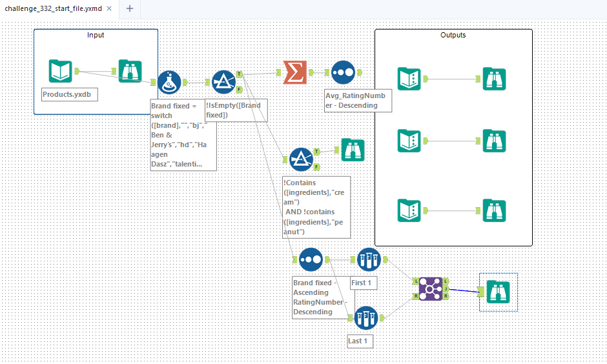This screenshot has height=364, width=607.
Task: Select the Sort tool for Brand fixed Ascending
Action: click(x=311, y=259)
